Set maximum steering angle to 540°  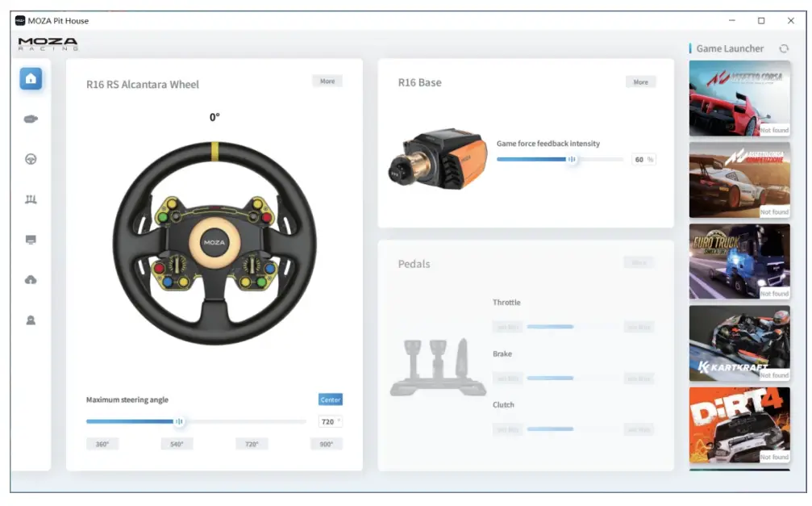(x=177, y=443)
